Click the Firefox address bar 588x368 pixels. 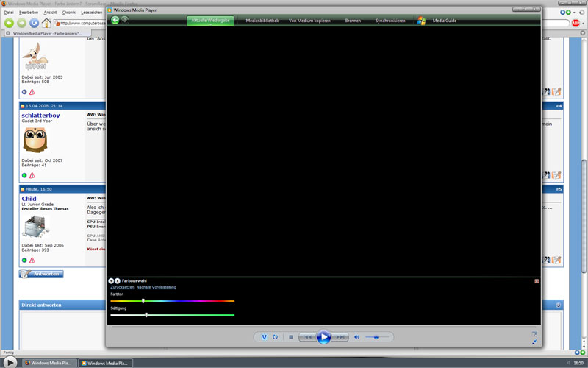pyautogui.click(x=80, y=24)
